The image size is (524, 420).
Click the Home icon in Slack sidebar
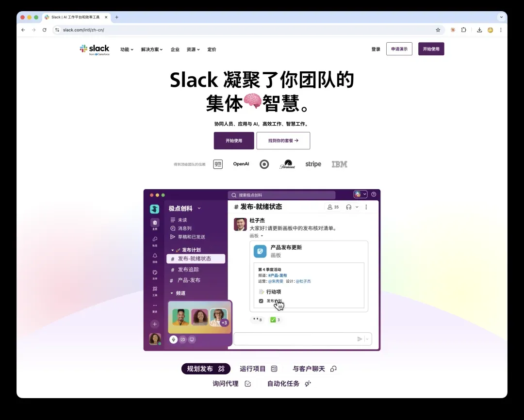(155, 223)
